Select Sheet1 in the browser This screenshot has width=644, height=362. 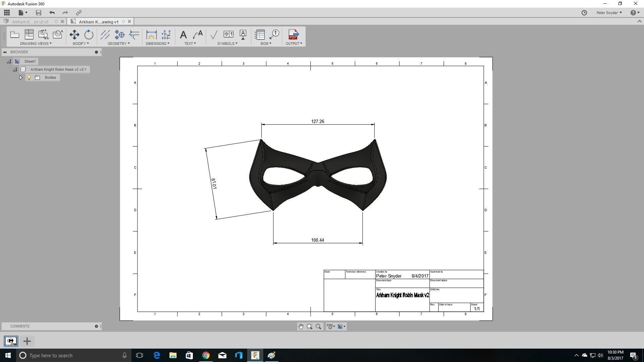coord(30,61)
